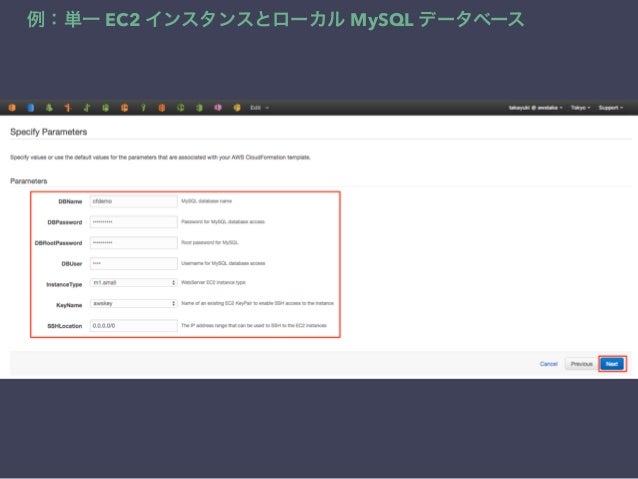Click the 'Password for MySQL database access' text

click(223, 222)
